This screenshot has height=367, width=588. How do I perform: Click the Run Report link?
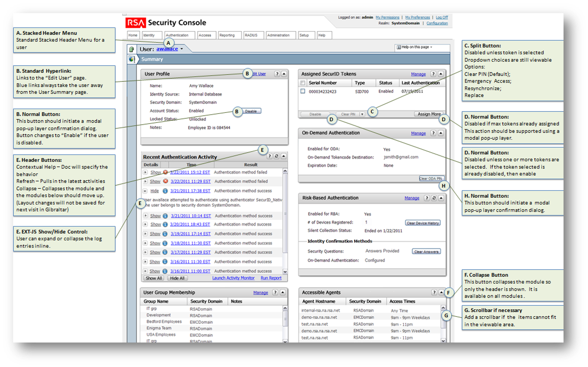pos(271,278)
